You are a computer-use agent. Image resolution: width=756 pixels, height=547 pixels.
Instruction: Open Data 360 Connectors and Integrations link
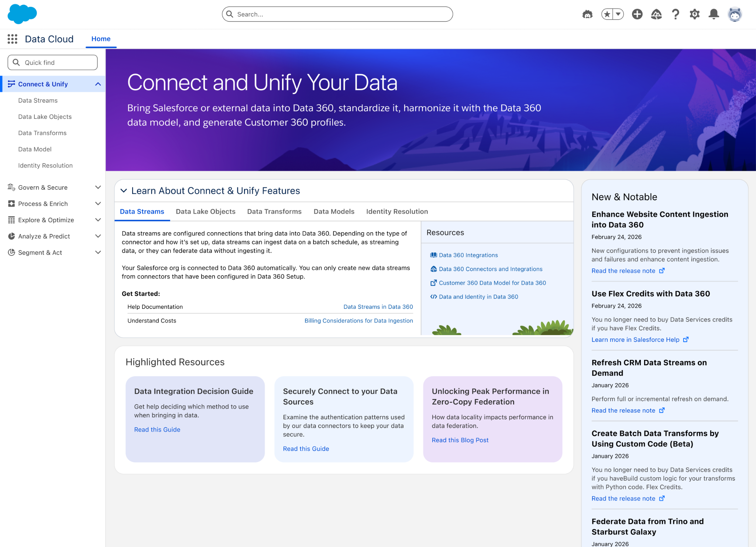tap(491, 269)
